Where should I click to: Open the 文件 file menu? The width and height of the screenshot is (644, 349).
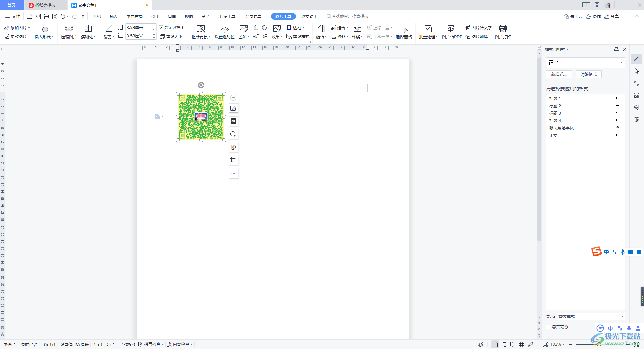(13, 16)
